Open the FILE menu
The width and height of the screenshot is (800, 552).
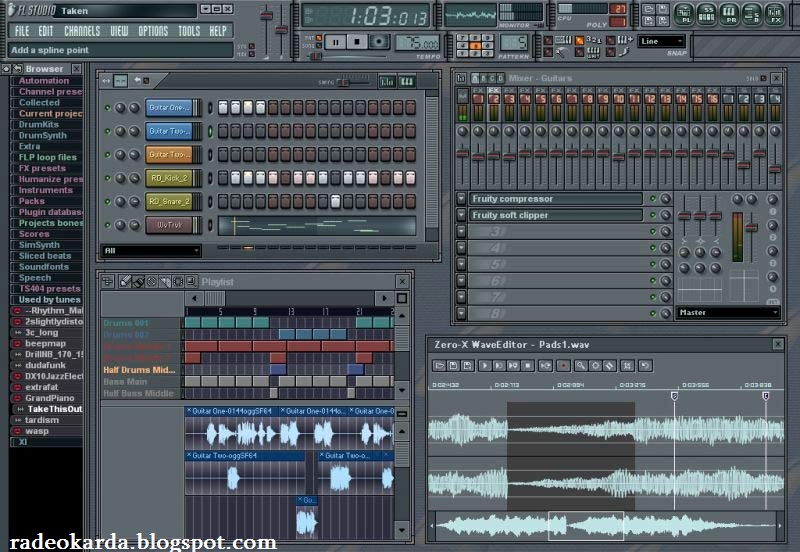click(22, 31)
